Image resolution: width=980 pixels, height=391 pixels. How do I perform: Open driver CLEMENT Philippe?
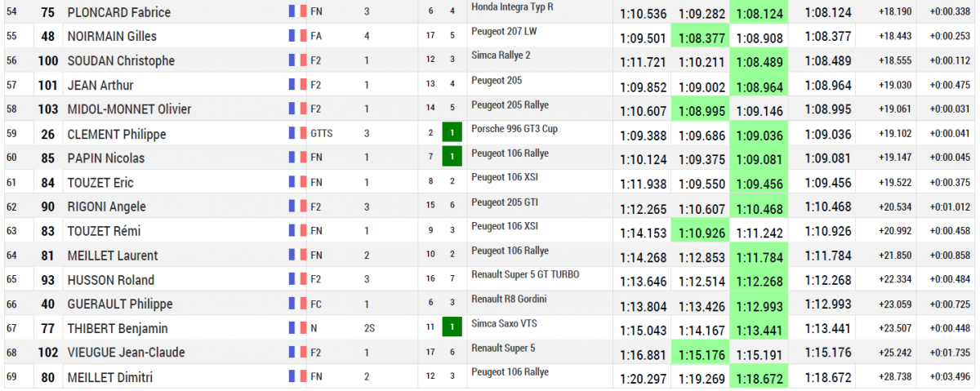point(117,134)
